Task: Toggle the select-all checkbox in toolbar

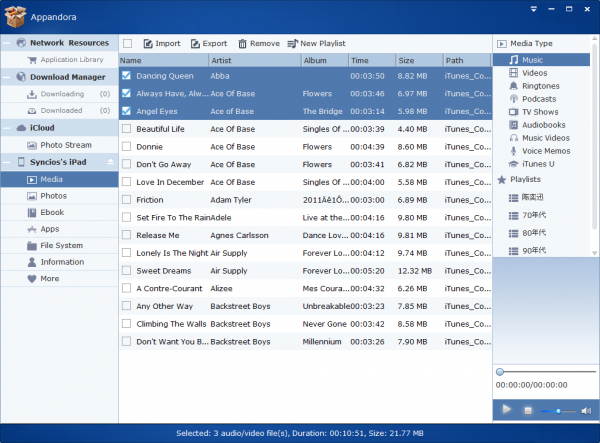Action: tap(126, 44)
